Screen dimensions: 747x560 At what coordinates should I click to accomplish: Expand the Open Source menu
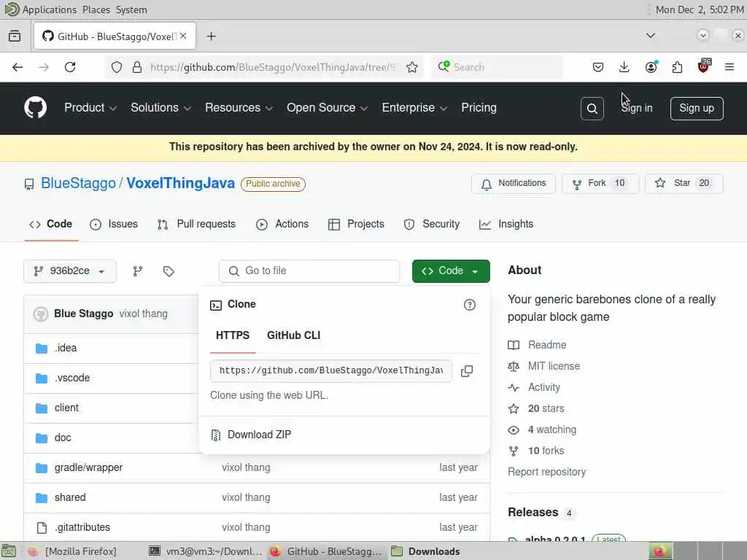click(x=328, y=108)
